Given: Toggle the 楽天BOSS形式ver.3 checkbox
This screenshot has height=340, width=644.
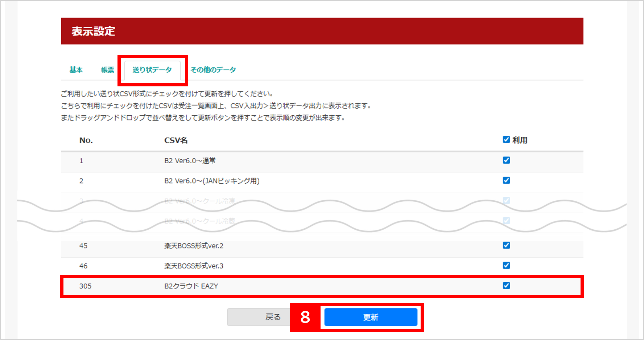Looking at the screenshot, I should (x=506, y=266).
